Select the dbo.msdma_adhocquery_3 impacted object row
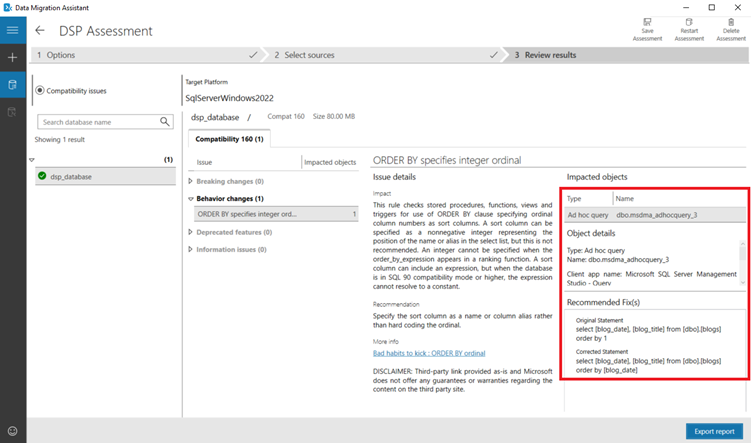This screenshot has height=443, width=751. [x=654, y=215]
